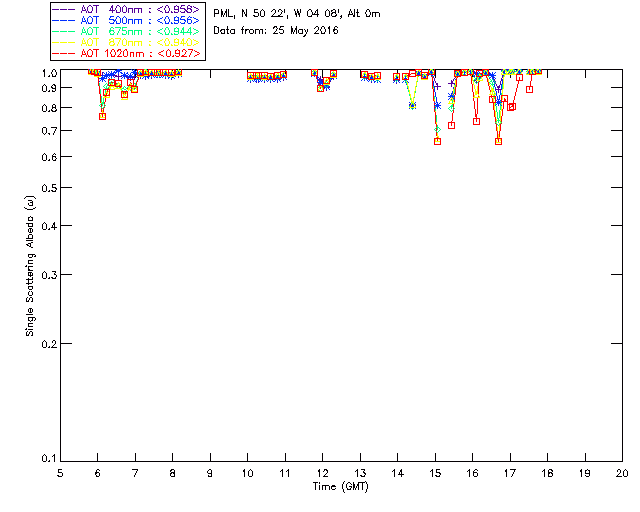
Task: Select the site text "PML, N 50 22', W 04 08', Alt 0m"
Action: coord(297,14)
